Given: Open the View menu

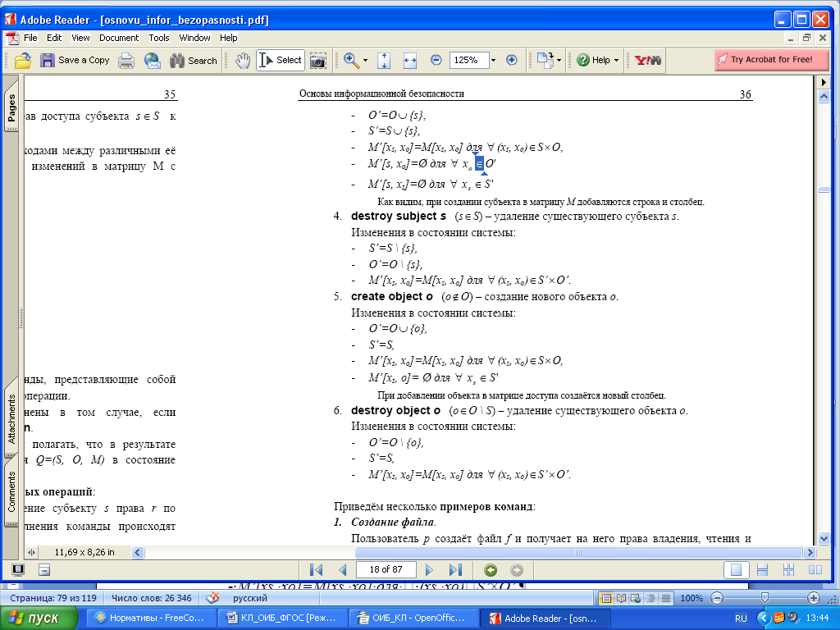Looking at the screenshot, I should tap(80, 38).
